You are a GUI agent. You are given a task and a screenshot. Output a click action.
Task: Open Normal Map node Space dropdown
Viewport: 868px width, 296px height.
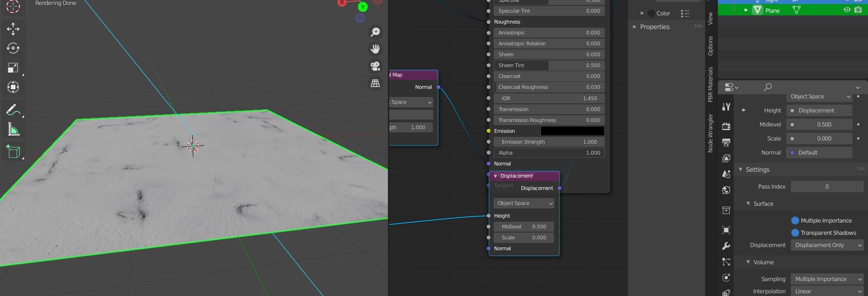click(411, 102)
